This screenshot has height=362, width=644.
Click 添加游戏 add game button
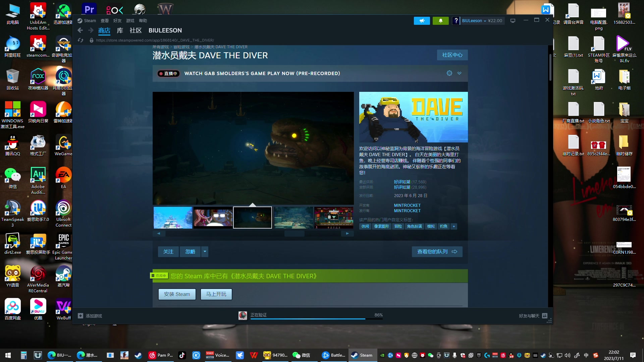[90, 316]
